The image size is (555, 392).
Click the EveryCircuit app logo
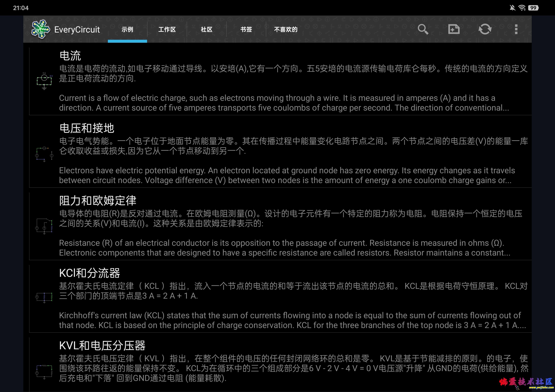click(x=41, y=29)
